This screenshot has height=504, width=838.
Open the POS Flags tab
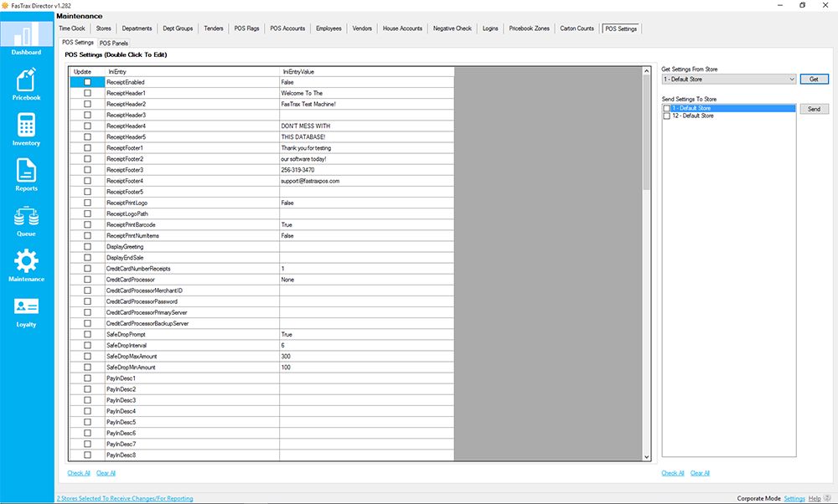pyautogui.click(x=247, y=28)
